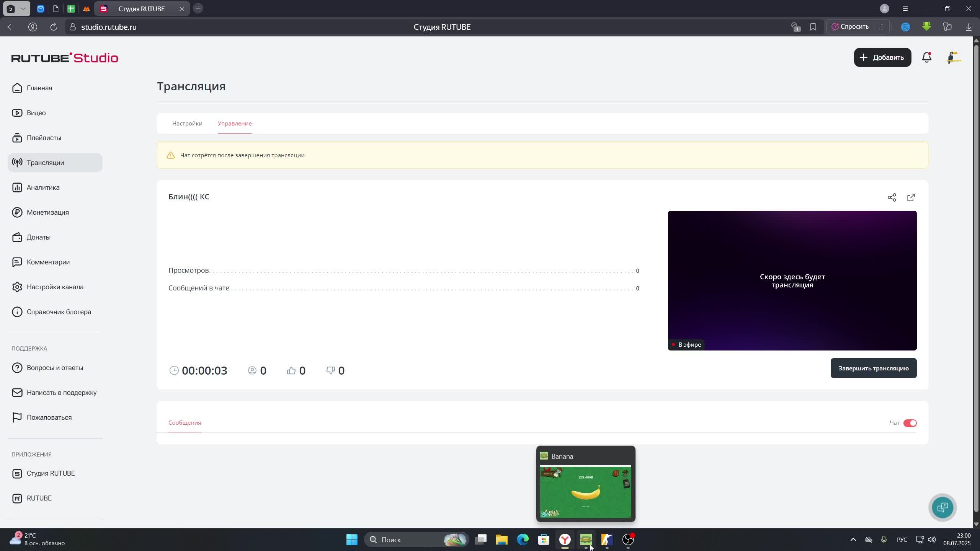Open the notifications bell

[927, 57]
